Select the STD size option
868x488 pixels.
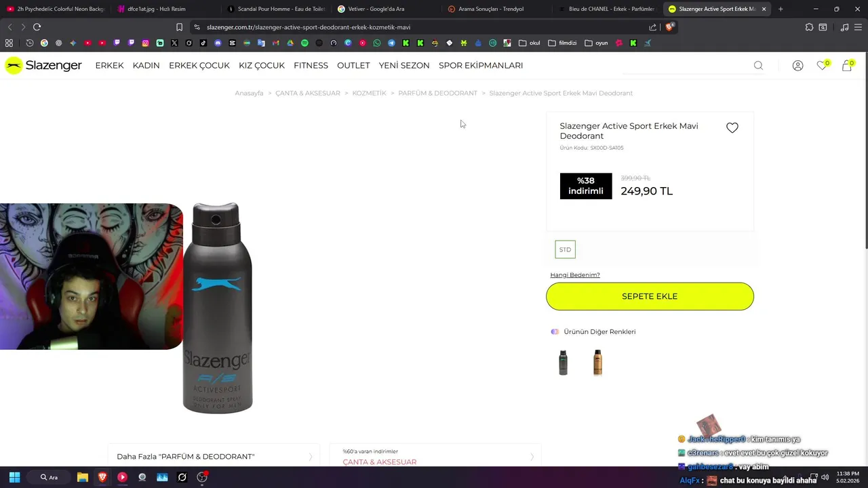(565, 249)
